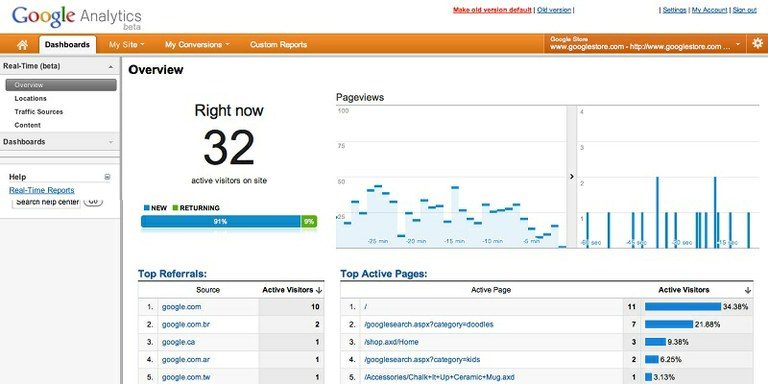The image size is (768, 384).
Task: Open google.com referral source
Action: click(x=181, y=307)
